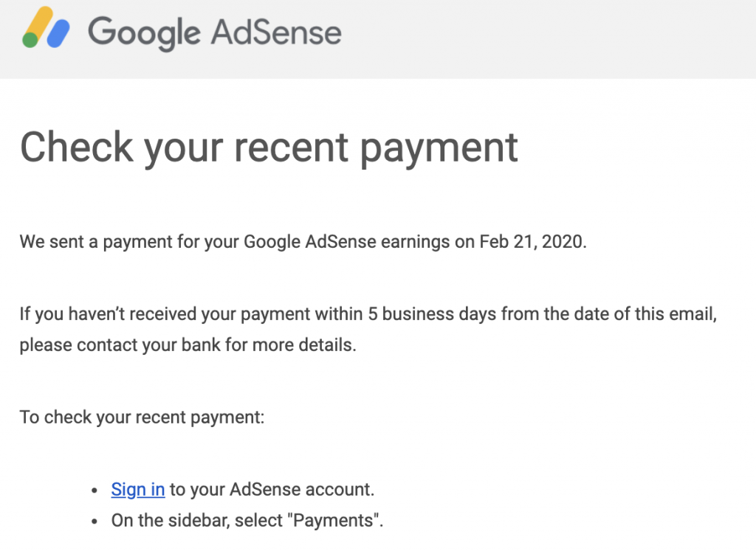Click the "Check your recent payment" heading
The image size is (756, 551).
(x=269, y=146)
